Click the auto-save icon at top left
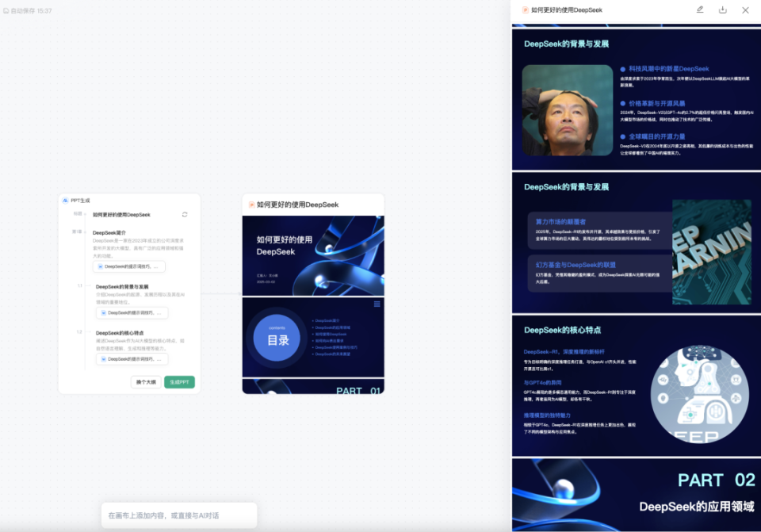 6,10
